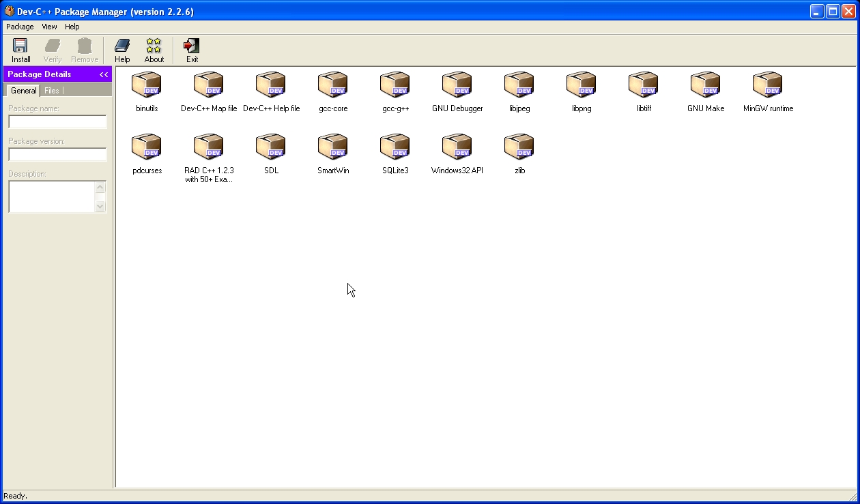Open the View menu
860x504 pixels.
49,27
